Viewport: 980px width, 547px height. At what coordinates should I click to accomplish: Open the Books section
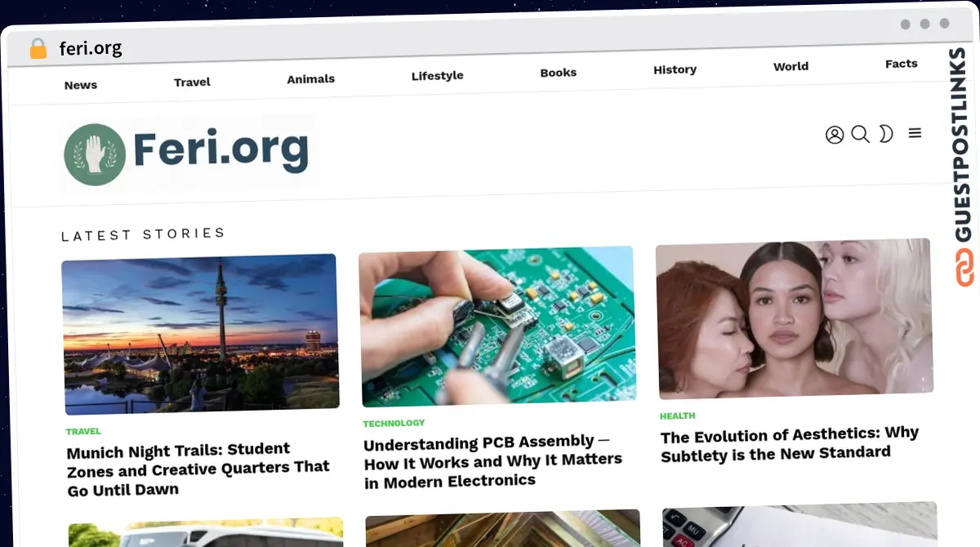(559, 73)
